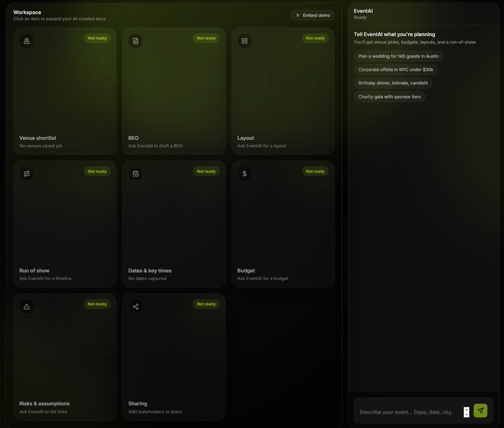504x428 pixels.
Task: Click 'No venues saved yet' text
Action: [x=41, y=146]
